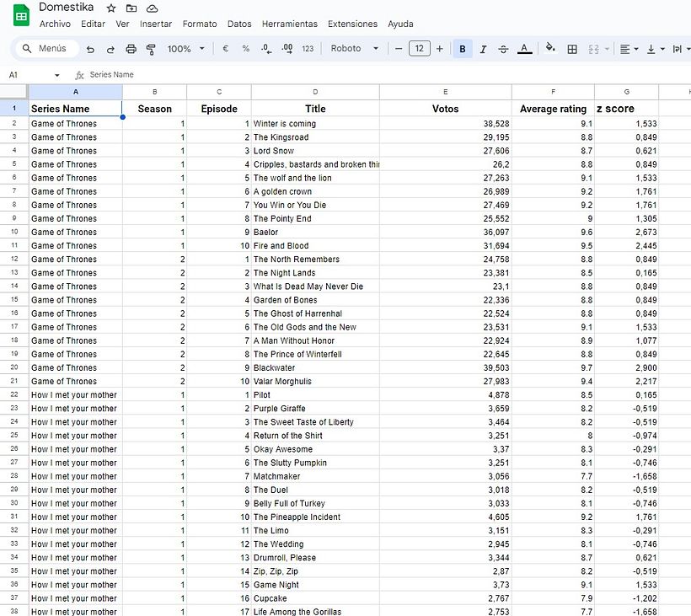Viewport: 691px width, 616px height.
Task: Select cell E11 containing 36,097
Action: 445,232
